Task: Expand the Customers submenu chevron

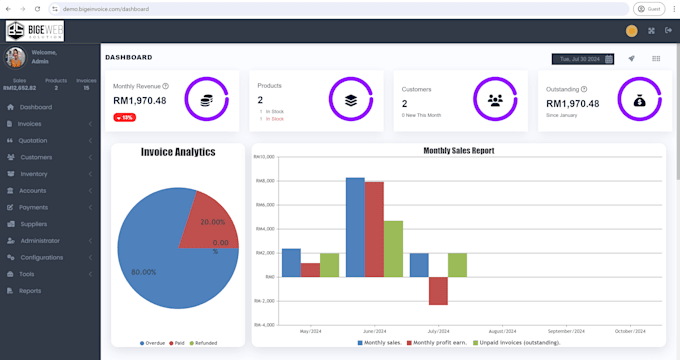Action: click(x=91, y=157)
